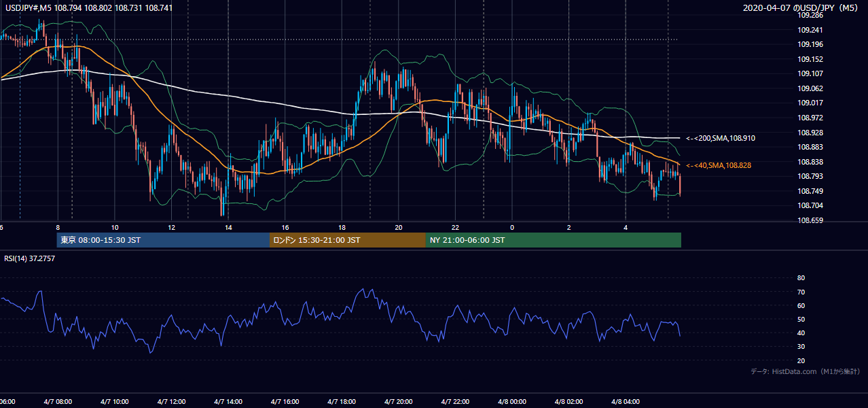
Task: Click RSI scale value 50
Action: [801, 319]
